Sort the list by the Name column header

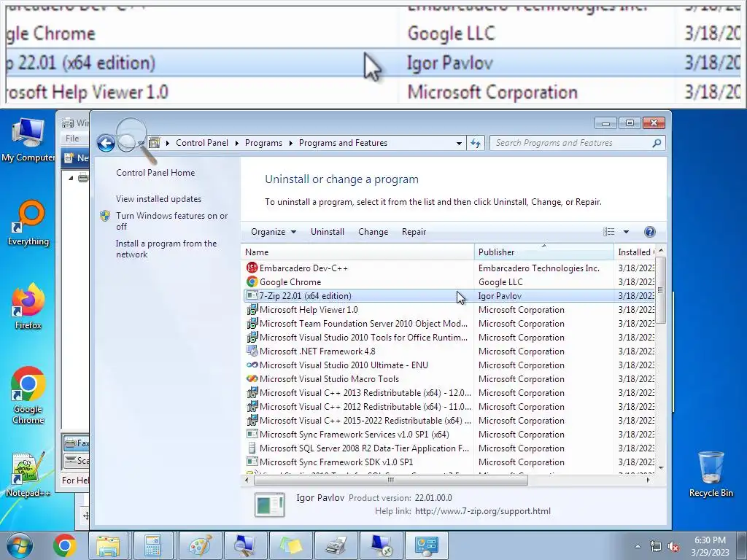click(357, 252)
